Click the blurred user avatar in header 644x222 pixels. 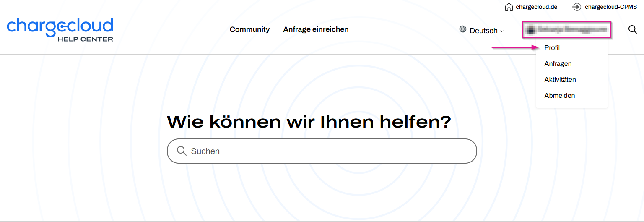point(531,30)
